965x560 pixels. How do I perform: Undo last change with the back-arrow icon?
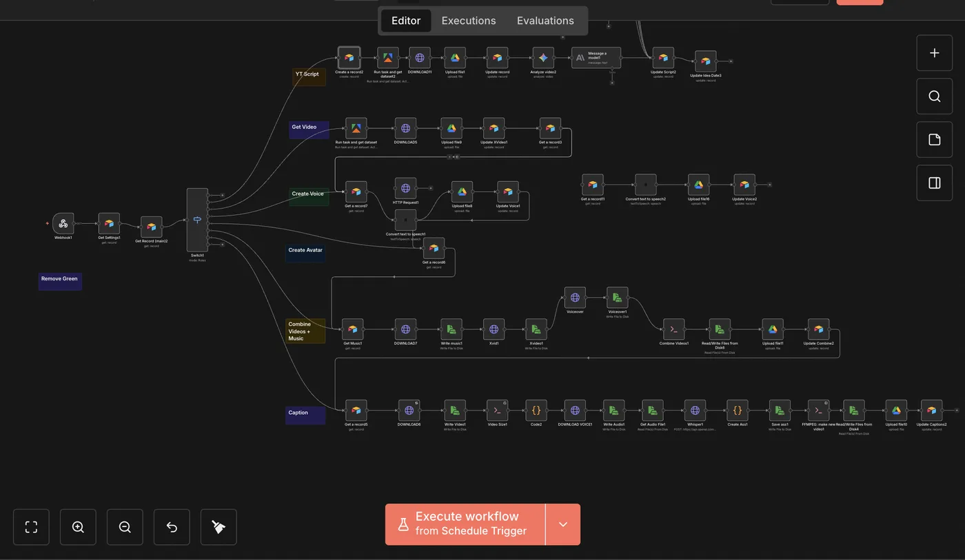coord(172,527)
